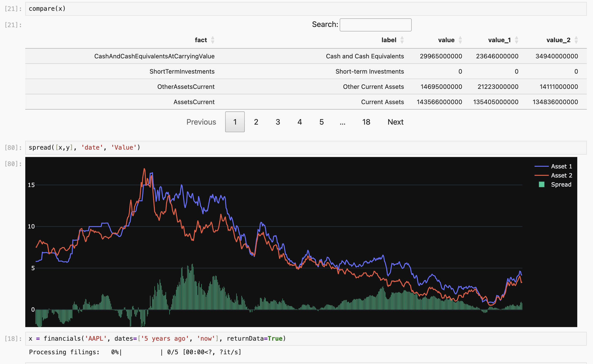Sort by value_2 column arrows
This screenshot has width=593, height=364.
[576, 40]
